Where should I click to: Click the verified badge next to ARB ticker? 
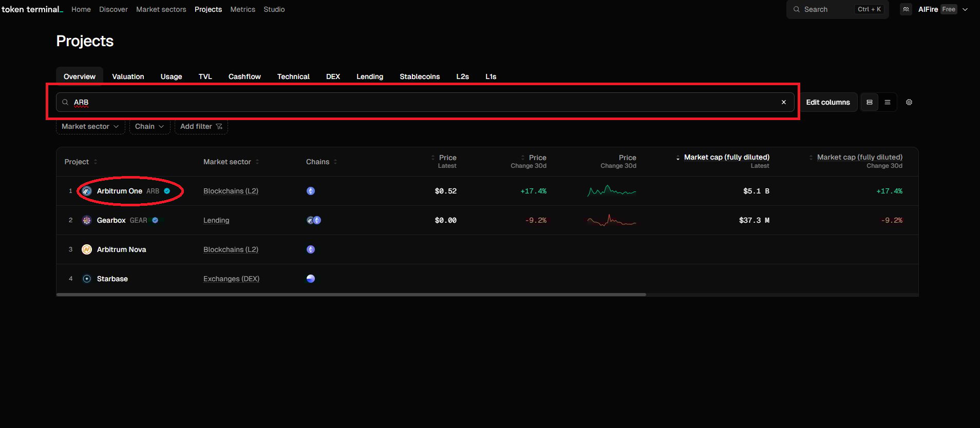pyautogui.click(x=167, y=191)
